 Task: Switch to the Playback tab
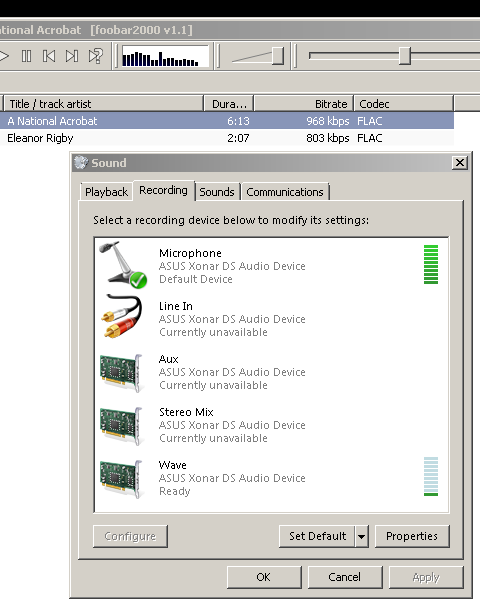click(106, 192)
